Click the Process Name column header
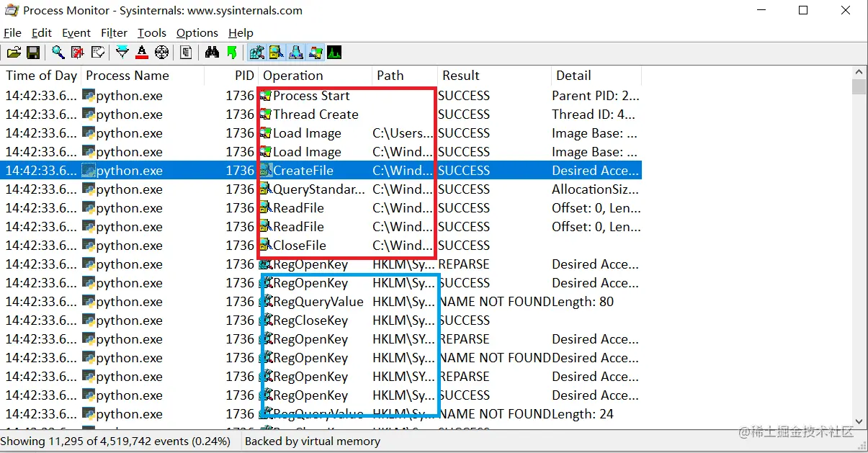Viewport: 868px width, 453px height. [x=143, y=76]
